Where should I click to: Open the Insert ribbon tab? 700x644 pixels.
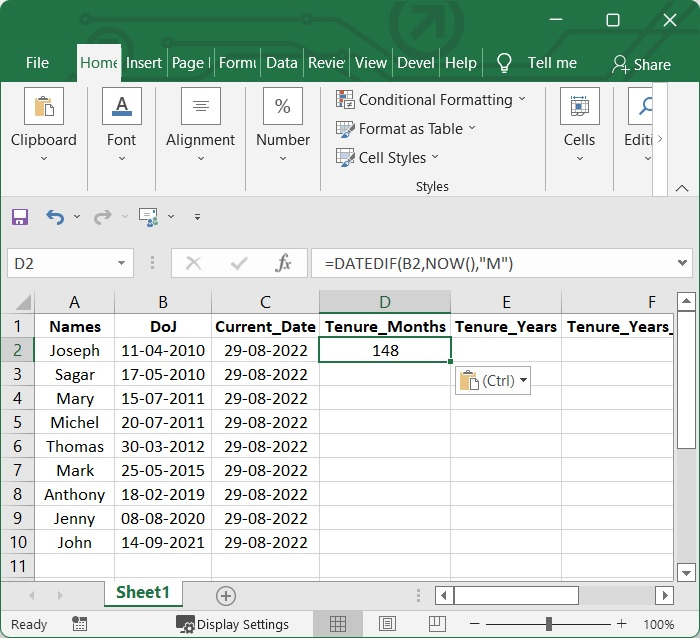coord(144,62)
